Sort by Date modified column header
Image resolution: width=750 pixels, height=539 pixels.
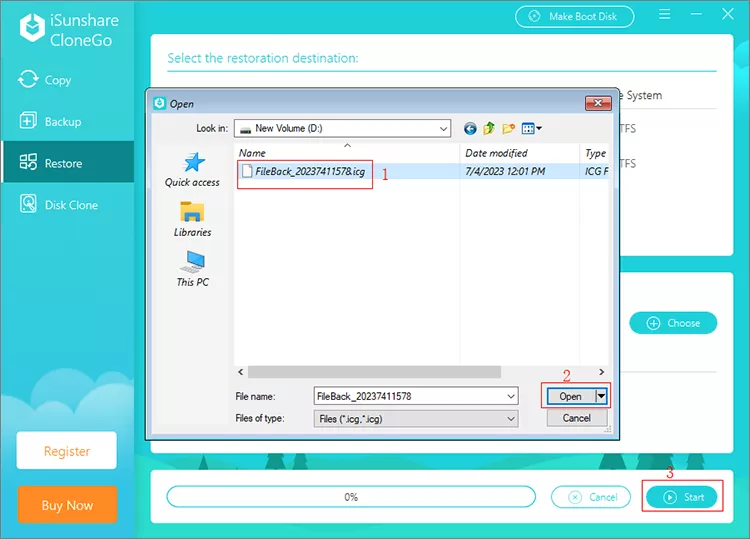pos(519,153)
